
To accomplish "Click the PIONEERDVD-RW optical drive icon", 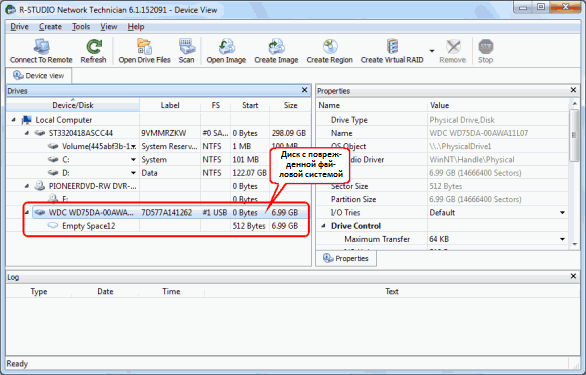I will coord(40,186).
